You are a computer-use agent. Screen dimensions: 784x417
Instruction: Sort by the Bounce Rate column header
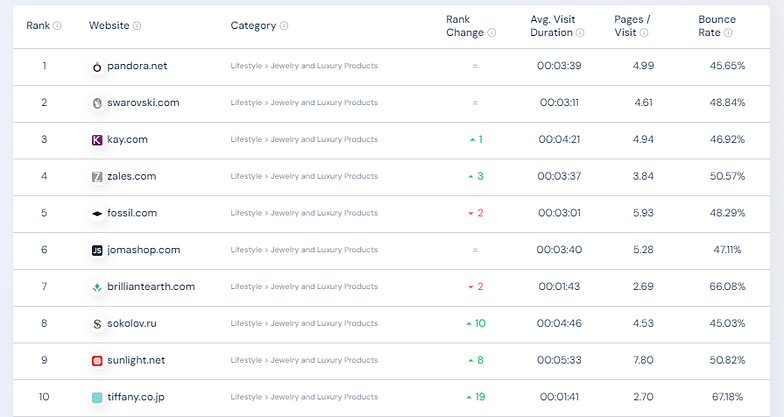point(717,26)
